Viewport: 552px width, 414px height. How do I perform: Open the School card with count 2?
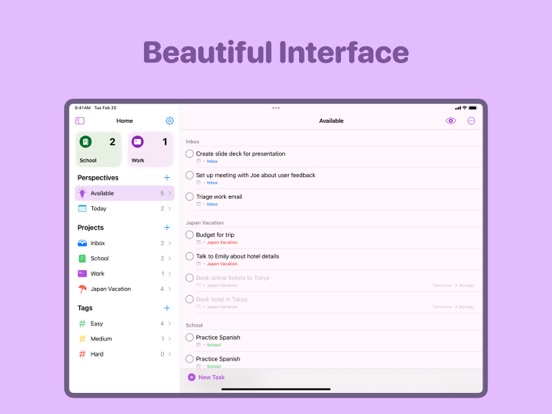(98, 149)
